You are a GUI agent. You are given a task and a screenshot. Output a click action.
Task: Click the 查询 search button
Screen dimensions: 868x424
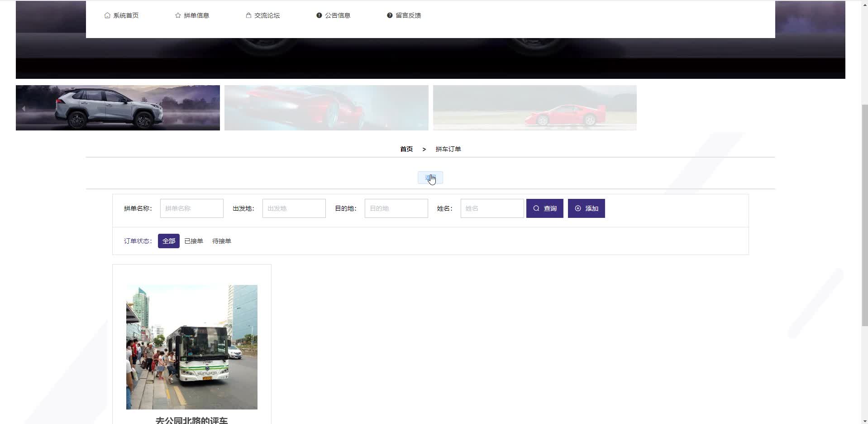pyautogui.click(x=544, y=208)
